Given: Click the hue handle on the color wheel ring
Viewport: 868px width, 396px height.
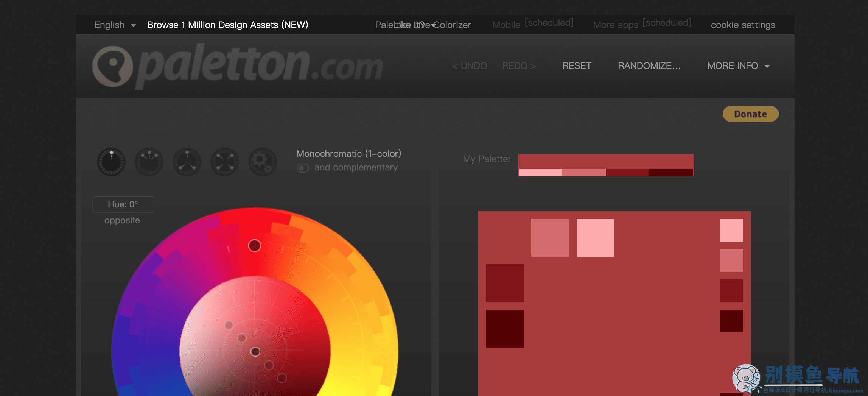Looking at the screenshot, I should coord(255,246).
